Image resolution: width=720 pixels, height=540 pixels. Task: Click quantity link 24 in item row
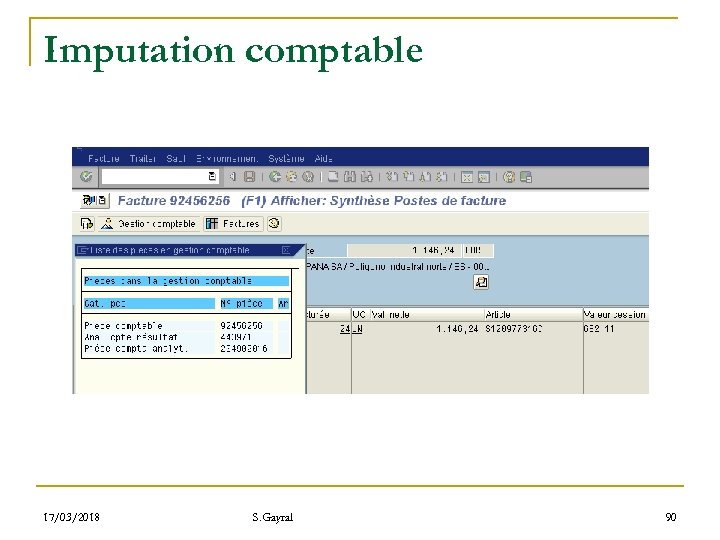[x=345, y=329]
